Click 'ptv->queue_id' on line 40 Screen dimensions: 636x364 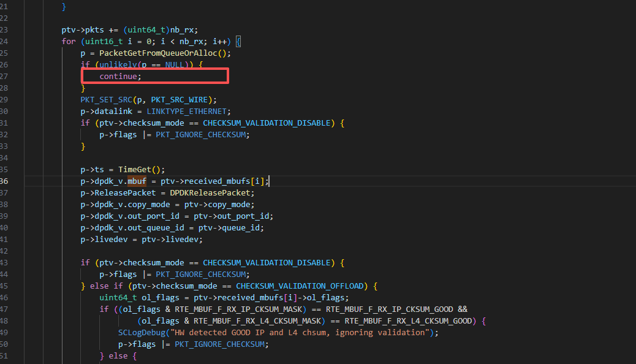229,227
